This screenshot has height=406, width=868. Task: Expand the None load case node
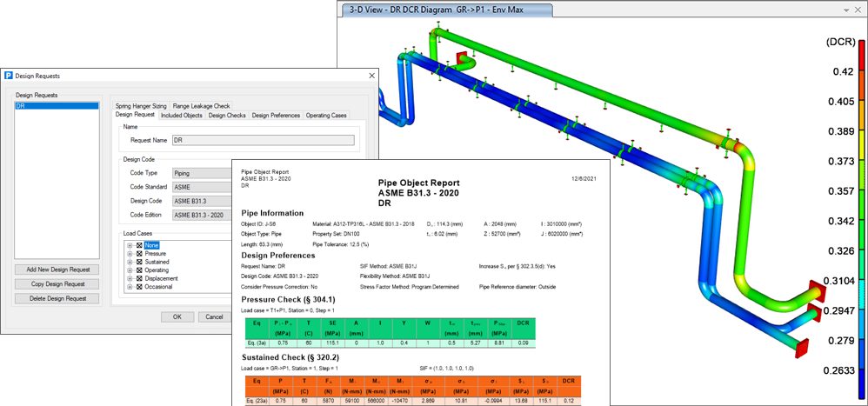[130, 245]
